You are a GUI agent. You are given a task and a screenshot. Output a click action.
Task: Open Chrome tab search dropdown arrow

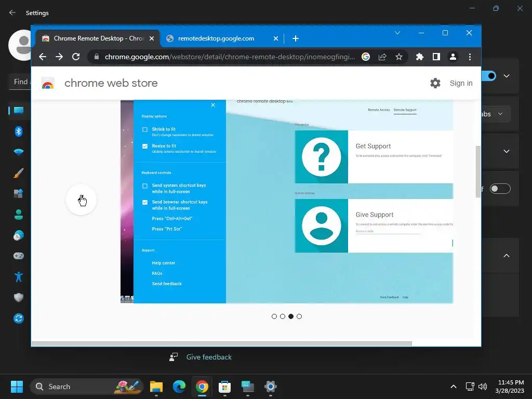397,33
